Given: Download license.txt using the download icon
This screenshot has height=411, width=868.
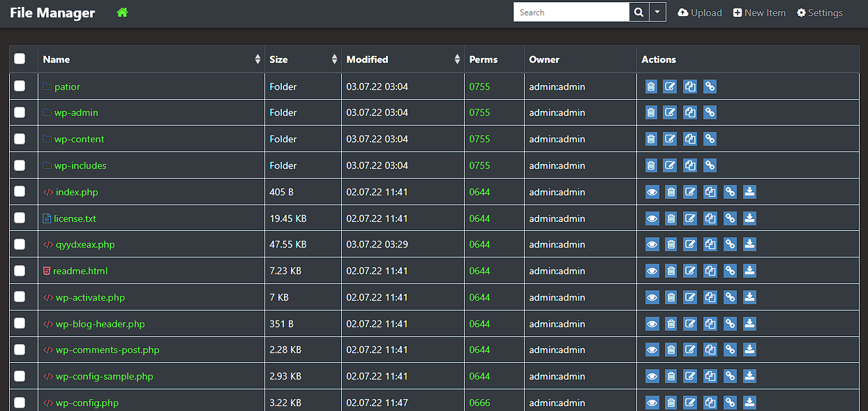Looking at the screenshot, I should [749, 218].
